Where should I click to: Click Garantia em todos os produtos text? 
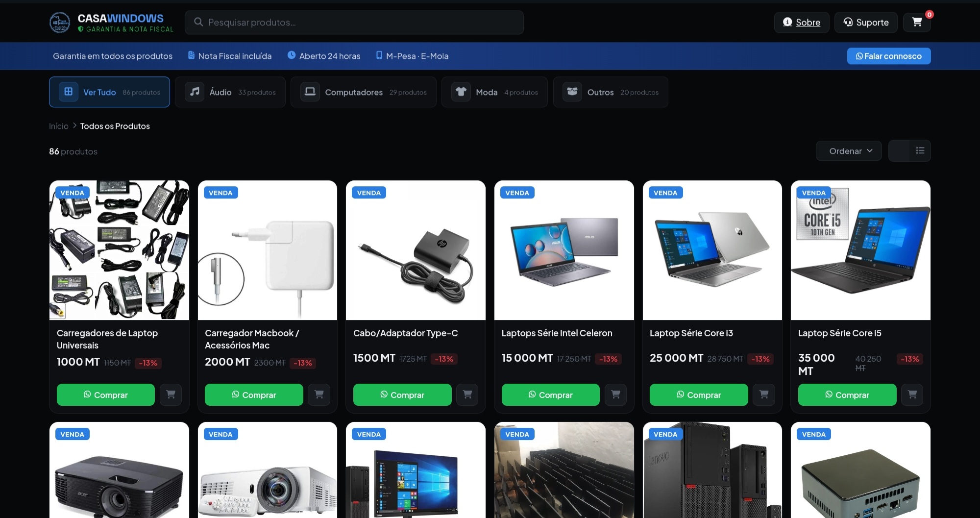113,56
